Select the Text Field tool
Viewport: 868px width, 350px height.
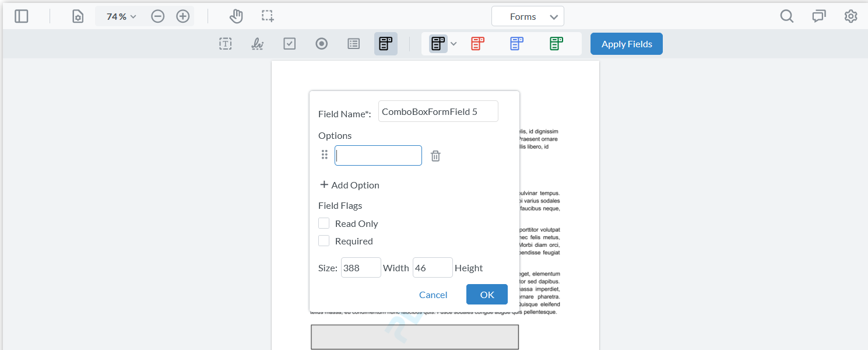pyautogui.click(x=226, y=43)
